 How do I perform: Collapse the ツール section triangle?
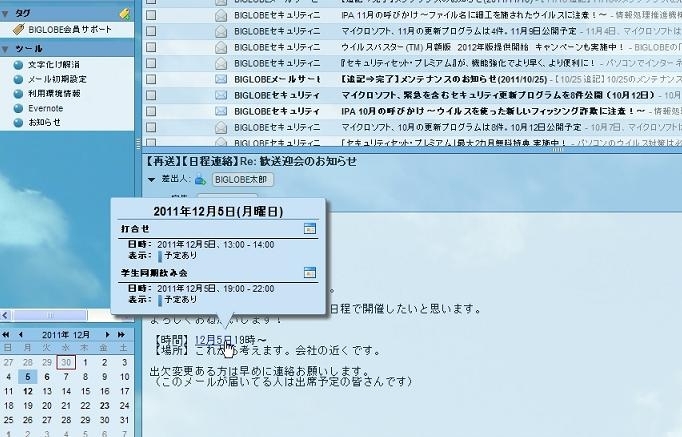click(5, 49)
